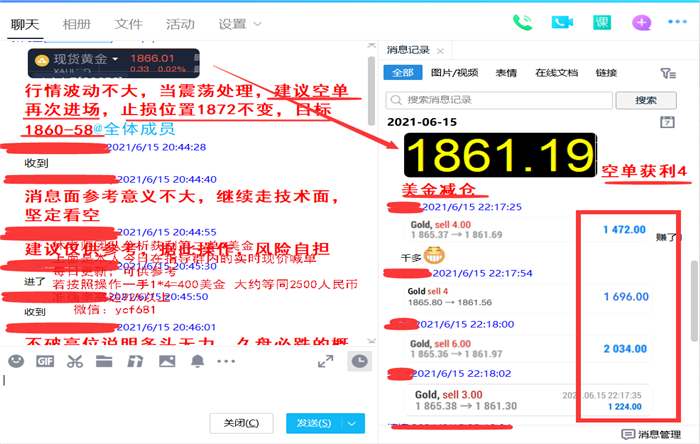Screen dimensions: 700x444
Task: Click the 搜索消息记录 search field
Action: click(499, 100)
